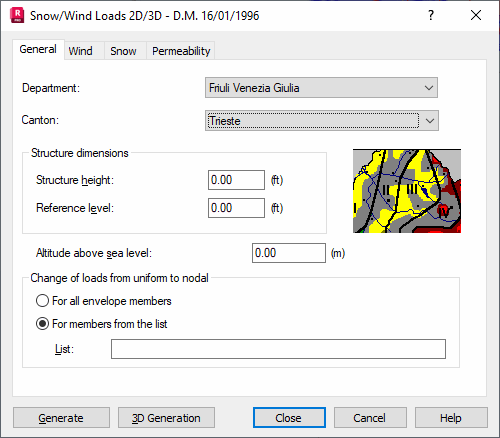
Task: Select the General tab
Action: click(38, 49)
